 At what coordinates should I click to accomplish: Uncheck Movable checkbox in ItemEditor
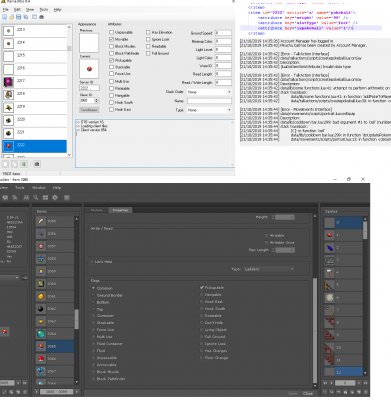coord(111,39)
